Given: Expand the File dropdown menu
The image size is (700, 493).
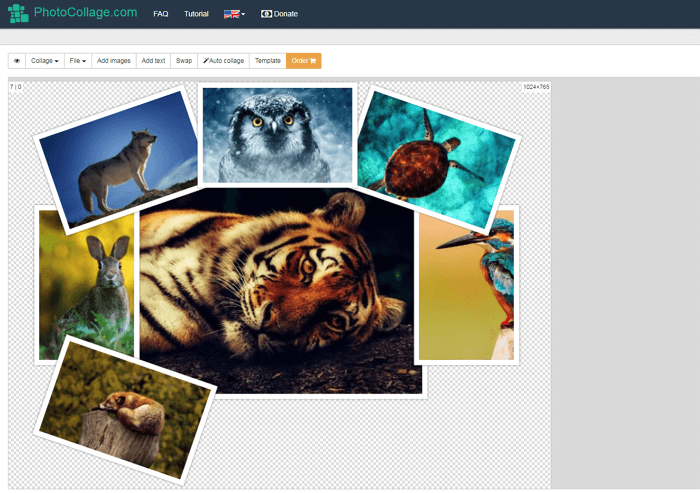Looking at the screenshot, I should point(78,61).
